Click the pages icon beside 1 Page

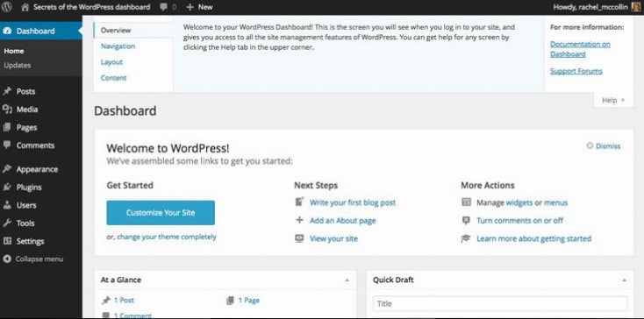point(230,301)
